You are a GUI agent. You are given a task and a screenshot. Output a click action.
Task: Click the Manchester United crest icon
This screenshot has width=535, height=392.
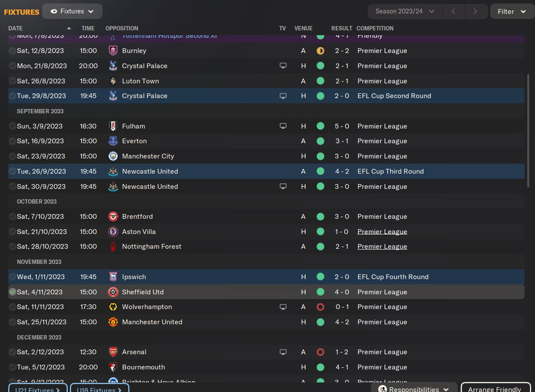(113, 322)
